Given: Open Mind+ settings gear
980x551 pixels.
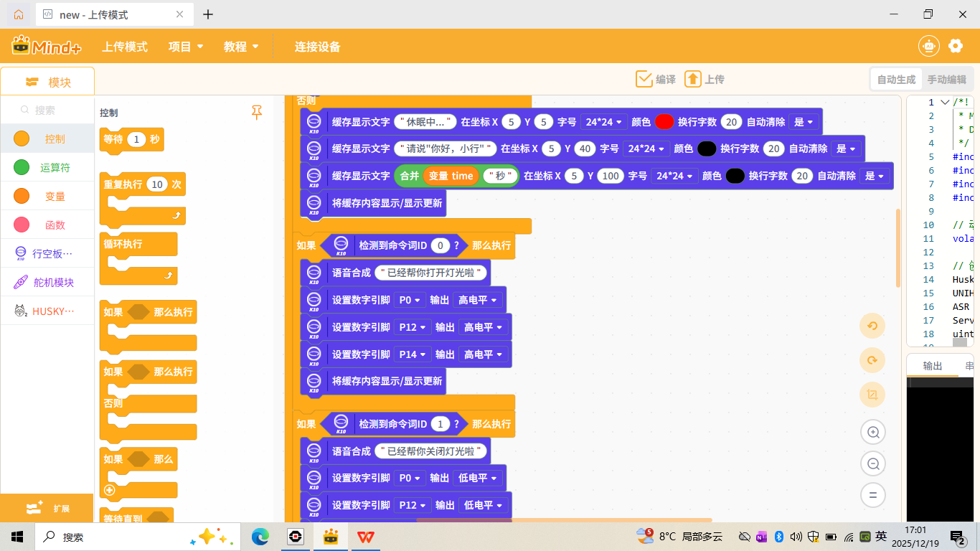Looking at the screenshot, I should [x=956, y=45].
